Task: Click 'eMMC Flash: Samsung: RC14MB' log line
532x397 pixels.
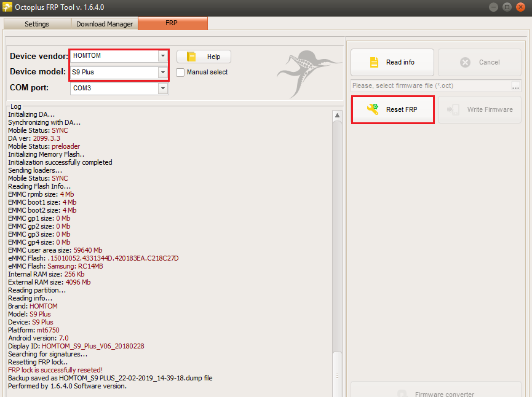Action: pos(55,266)
